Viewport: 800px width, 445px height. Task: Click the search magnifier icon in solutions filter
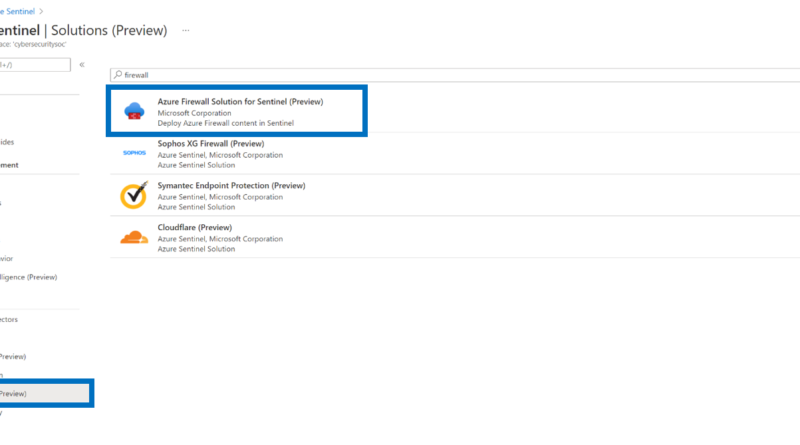[118, 75]
